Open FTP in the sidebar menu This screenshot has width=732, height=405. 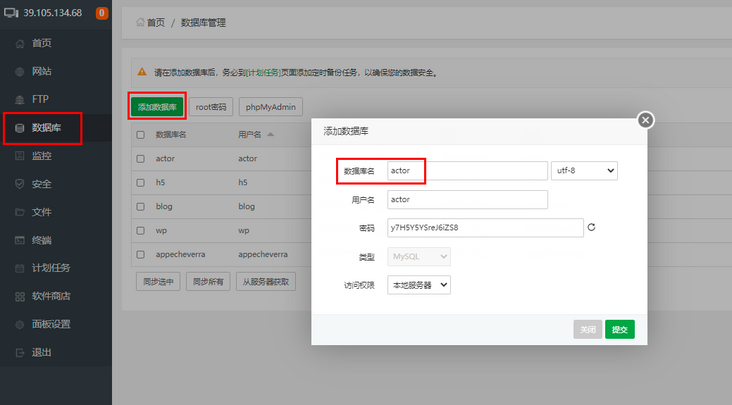click(40, 99)
